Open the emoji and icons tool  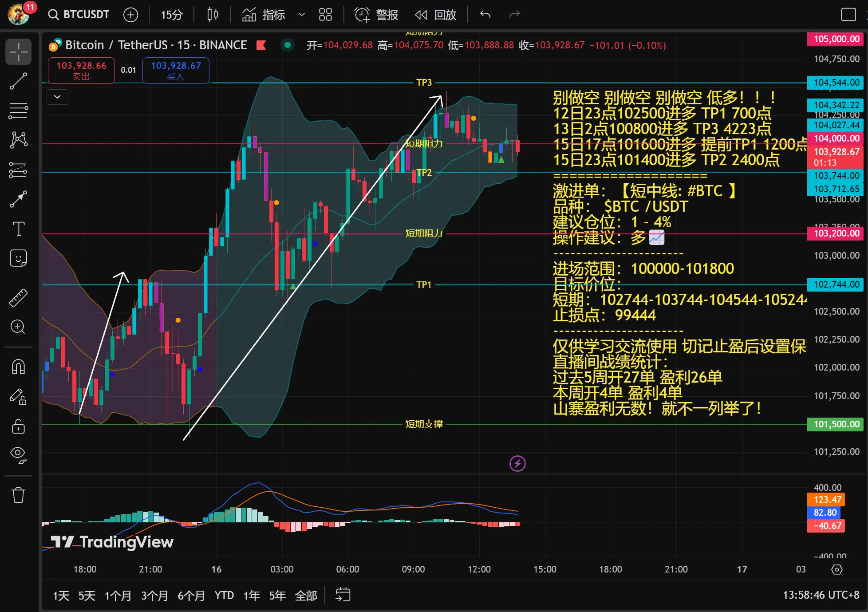click(x=18, y=258)
